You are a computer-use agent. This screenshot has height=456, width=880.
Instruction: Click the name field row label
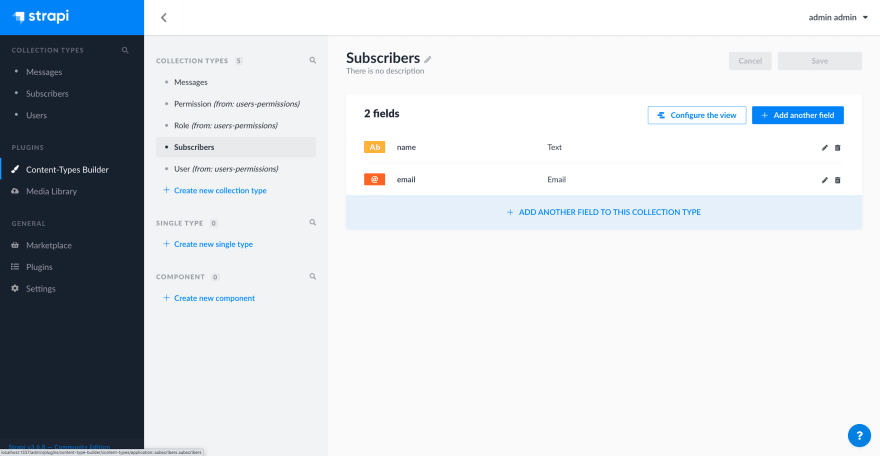click(406, 147)
